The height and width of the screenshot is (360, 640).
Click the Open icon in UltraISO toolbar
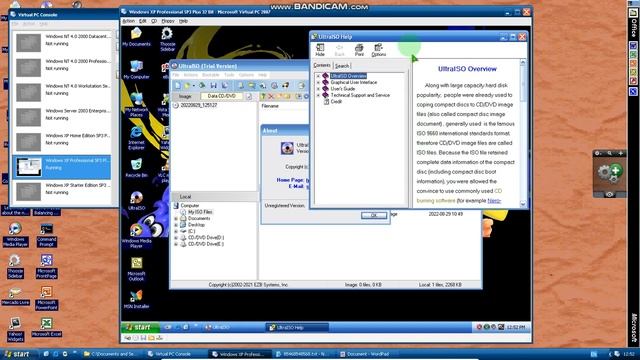(188, 85)
